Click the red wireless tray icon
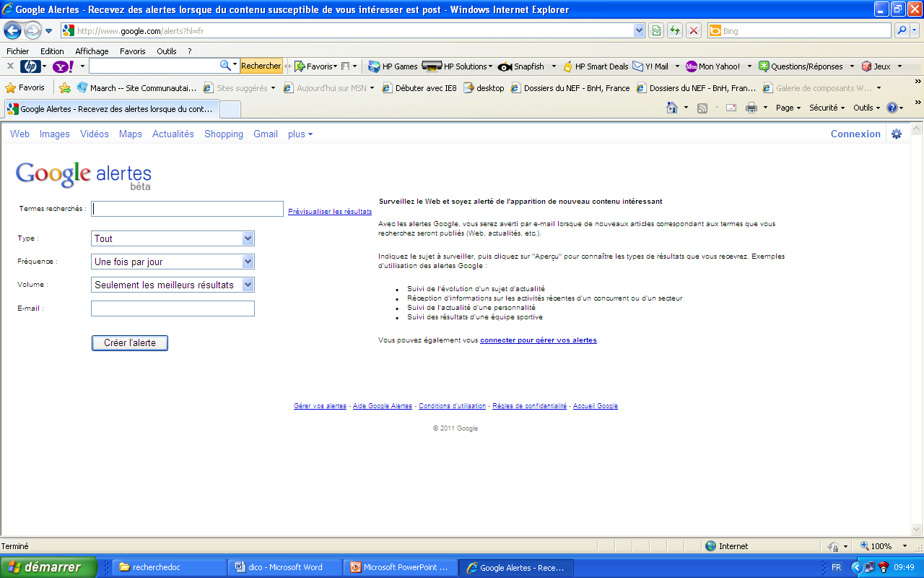924x578 pixels. coord(883,567)
